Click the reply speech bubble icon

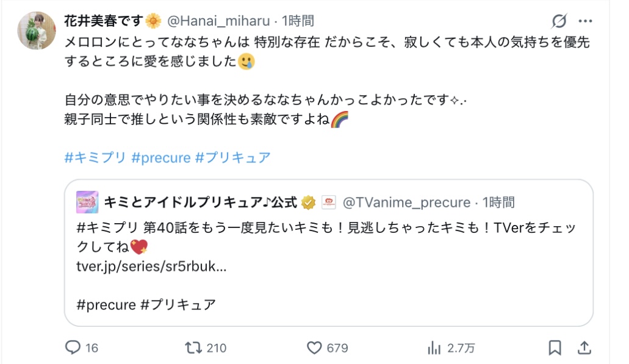point(73,348)
